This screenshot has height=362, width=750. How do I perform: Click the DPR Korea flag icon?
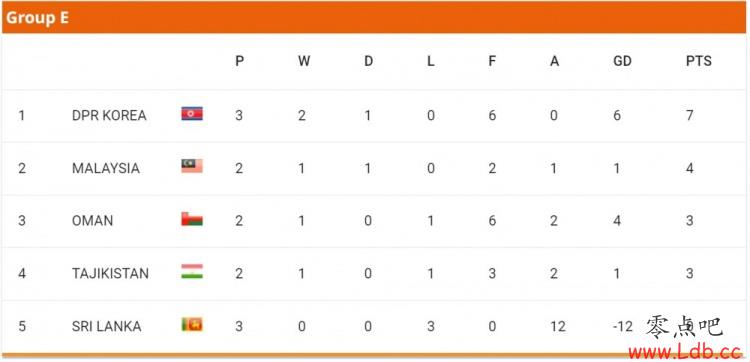click(192, 113)
